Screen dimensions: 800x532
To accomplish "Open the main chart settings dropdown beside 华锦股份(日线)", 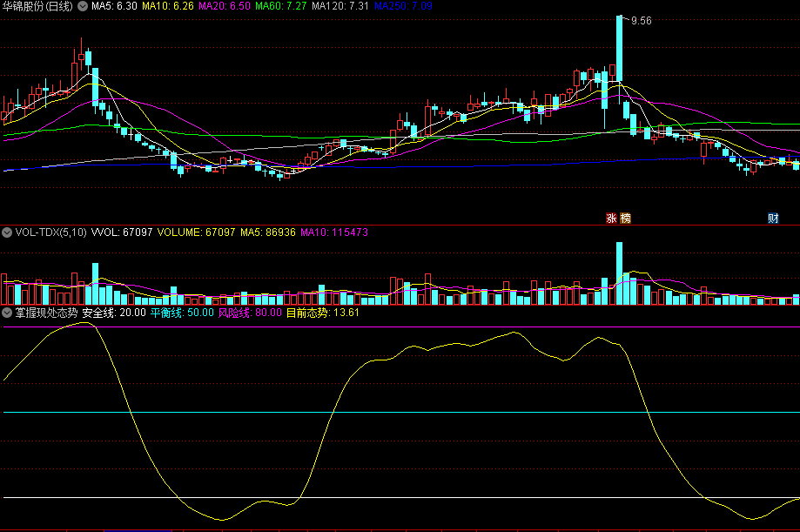I will point(83,6).
